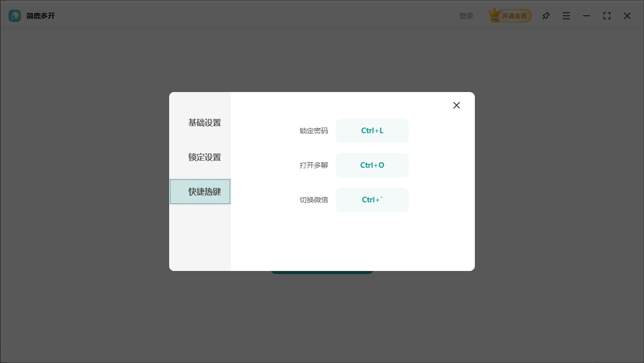The width and height of the screenshot is (644, 363).
Task: Close the settings dialog
Action: pos(456,105)
